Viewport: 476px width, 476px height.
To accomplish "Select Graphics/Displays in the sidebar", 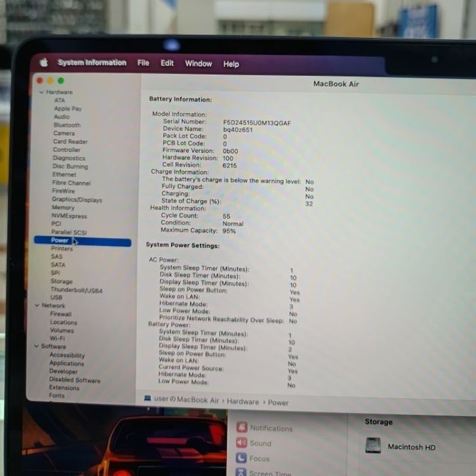I will pos(77,199).
